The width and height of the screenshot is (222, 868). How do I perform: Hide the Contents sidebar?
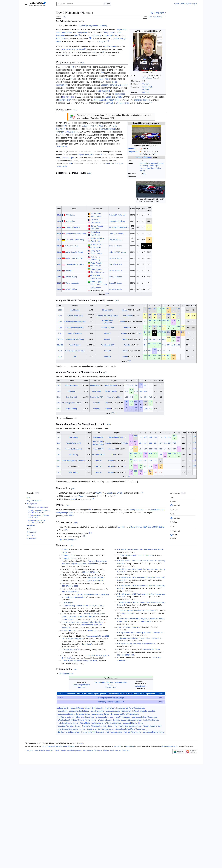click(x=37, y=493)
